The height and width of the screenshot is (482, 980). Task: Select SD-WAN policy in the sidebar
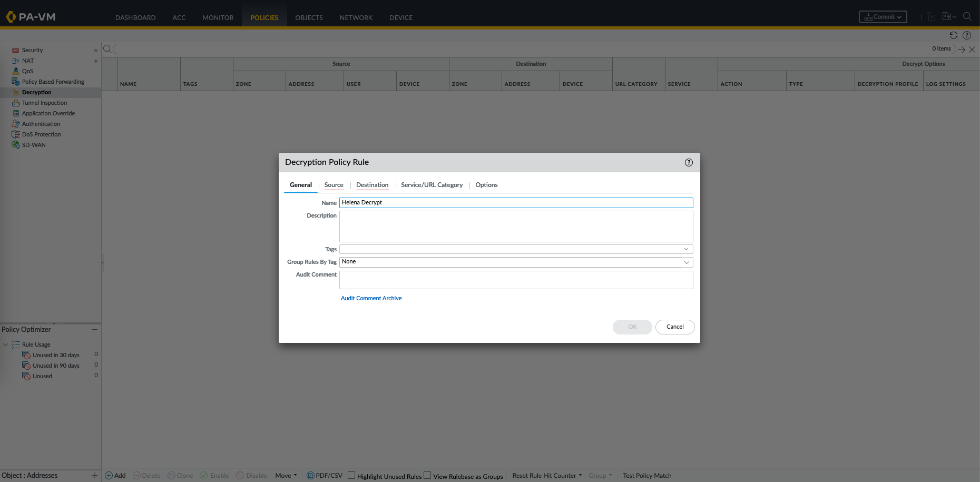click(34, 145)
